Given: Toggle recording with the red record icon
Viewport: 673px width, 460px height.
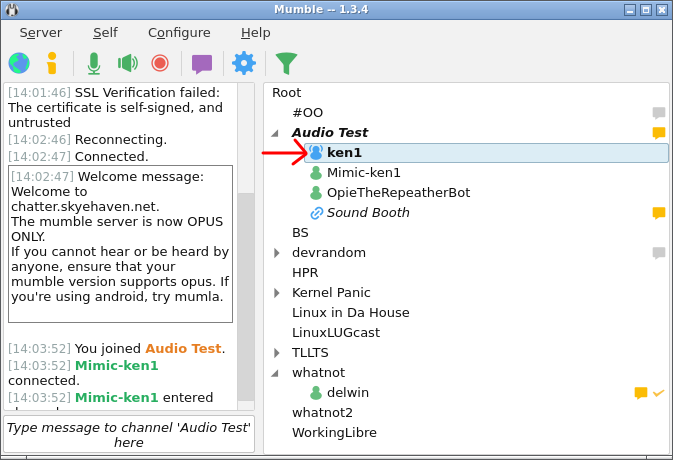Looking at the screenshot, I should [x=159, y=63].
